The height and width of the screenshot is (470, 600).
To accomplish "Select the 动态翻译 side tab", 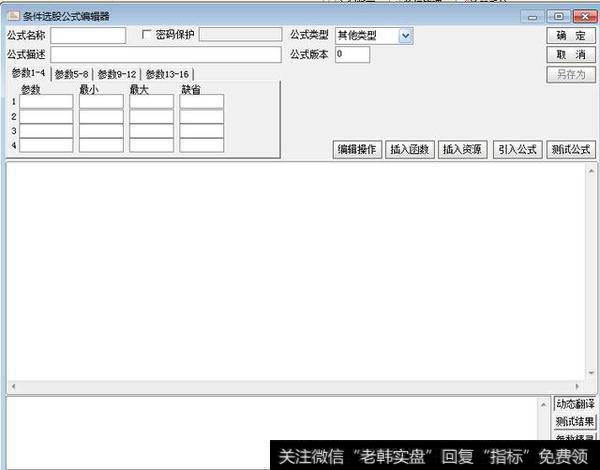I will click(575, 404).
